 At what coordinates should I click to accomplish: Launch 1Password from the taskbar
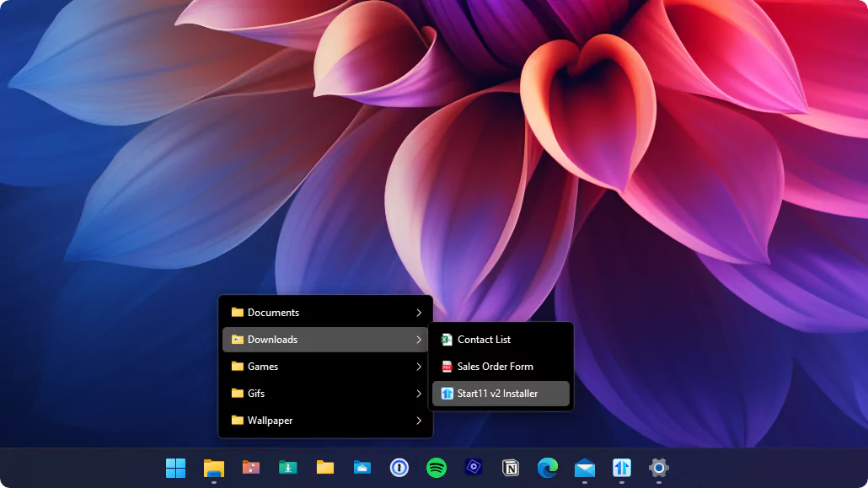tap(399, 468)
